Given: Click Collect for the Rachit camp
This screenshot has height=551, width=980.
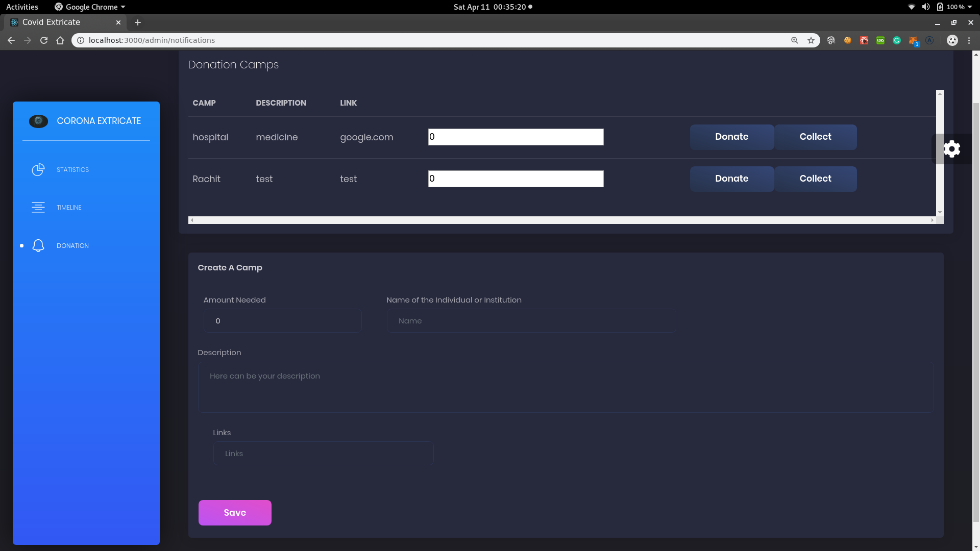Looking at the screenshot, I should tap(815, 179).
